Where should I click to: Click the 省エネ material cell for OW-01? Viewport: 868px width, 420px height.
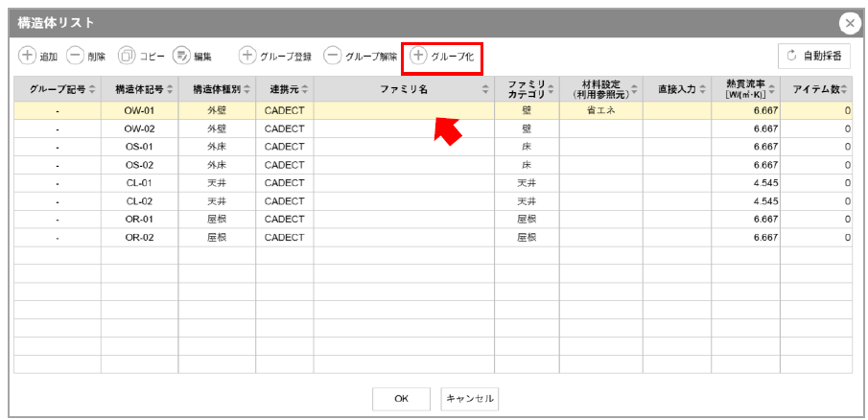tap(600, 110)
